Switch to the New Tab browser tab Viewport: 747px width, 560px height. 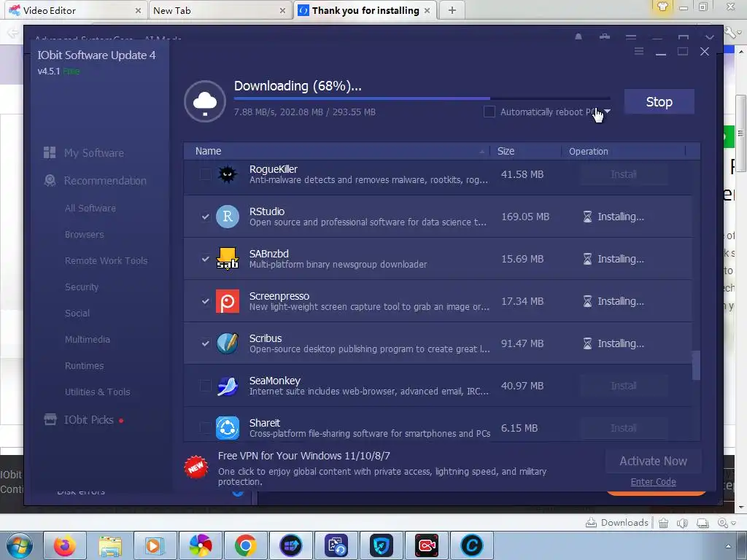pos(219,10)
